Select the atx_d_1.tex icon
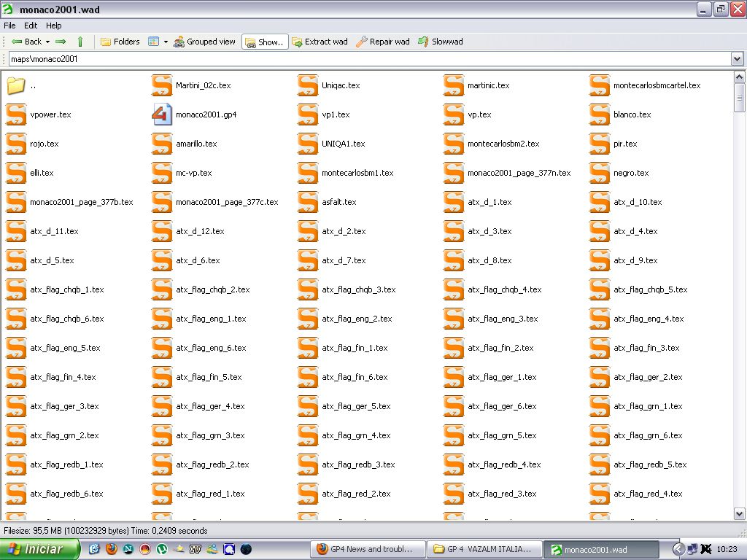The height and width of the screenshot is (560, 747). tap(453, 203)
